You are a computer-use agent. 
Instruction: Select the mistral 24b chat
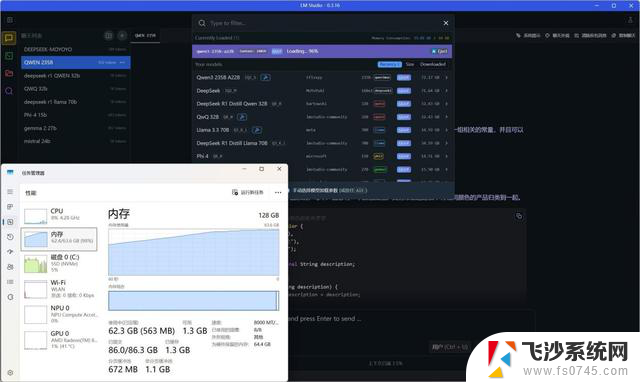(x=76, y=141)
